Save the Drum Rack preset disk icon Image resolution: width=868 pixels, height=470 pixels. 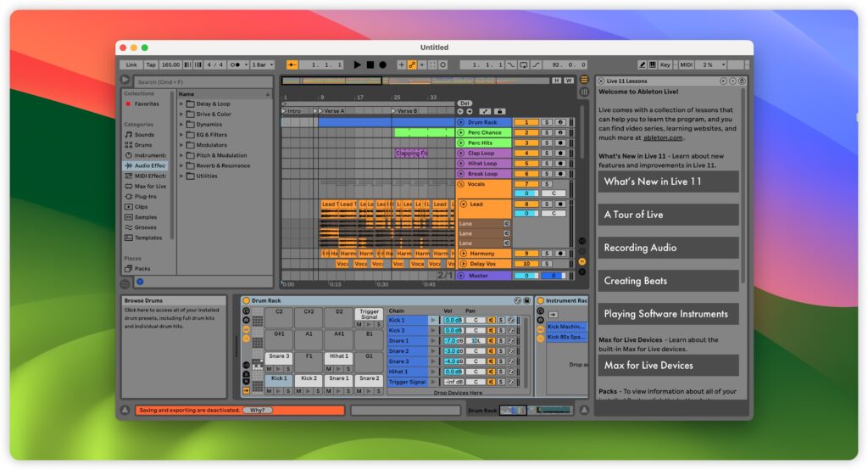click(x=527, y=300)
